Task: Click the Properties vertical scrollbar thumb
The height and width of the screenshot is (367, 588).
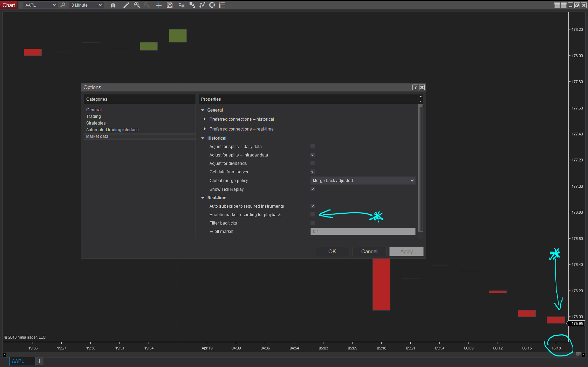Action: pyautogui.click(x=421, y=168)
